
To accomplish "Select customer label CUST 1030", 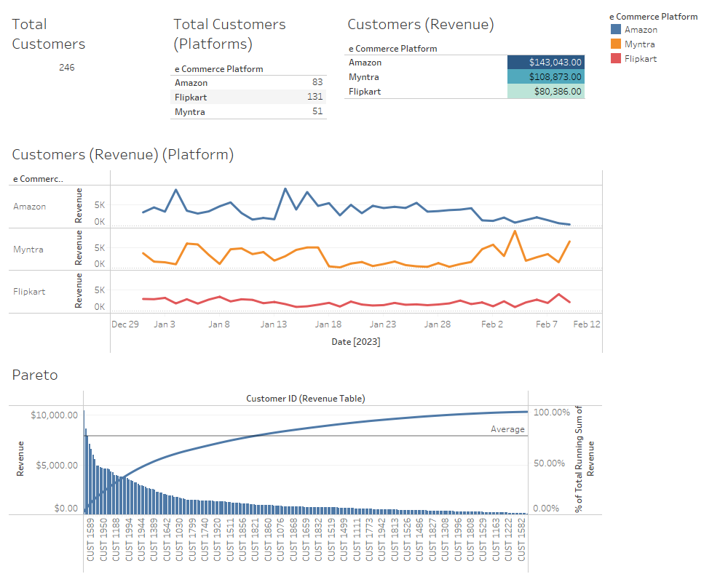I will point(179,539).
